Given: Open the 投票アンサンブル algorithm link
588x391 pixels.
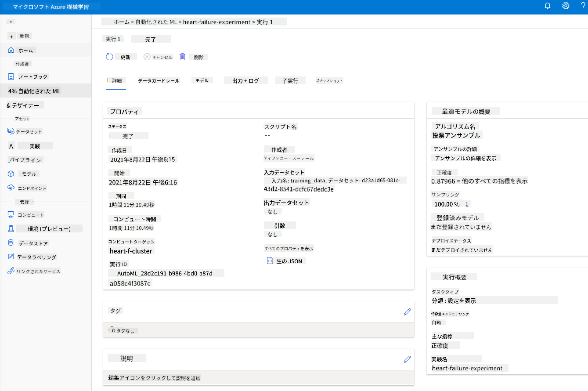Looking at the screenshot, I should (x=457, y=135).
